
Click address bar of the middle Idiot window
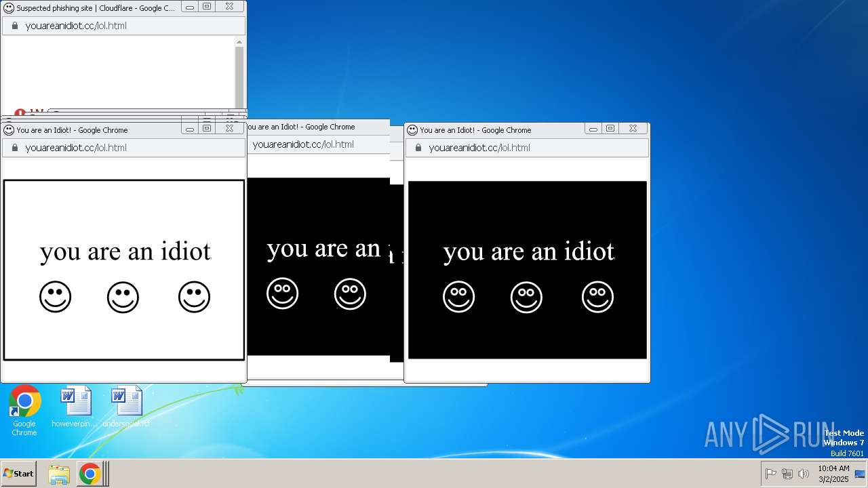[x=319, y=144]
